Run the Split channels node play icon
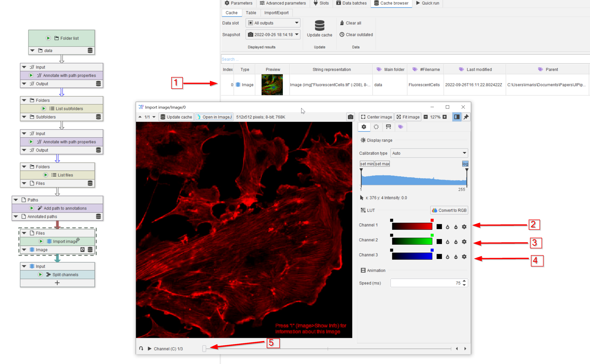Image resolution: width=590 pixels, height=364 pixels. 41,274
